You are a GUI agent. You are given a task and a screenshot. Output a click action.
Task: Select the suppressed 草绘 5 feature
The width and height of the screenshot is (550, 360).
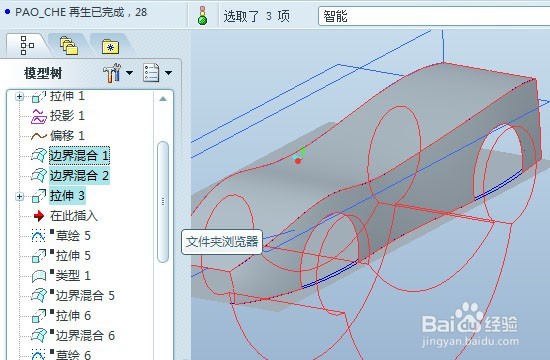tap(73, 235)
